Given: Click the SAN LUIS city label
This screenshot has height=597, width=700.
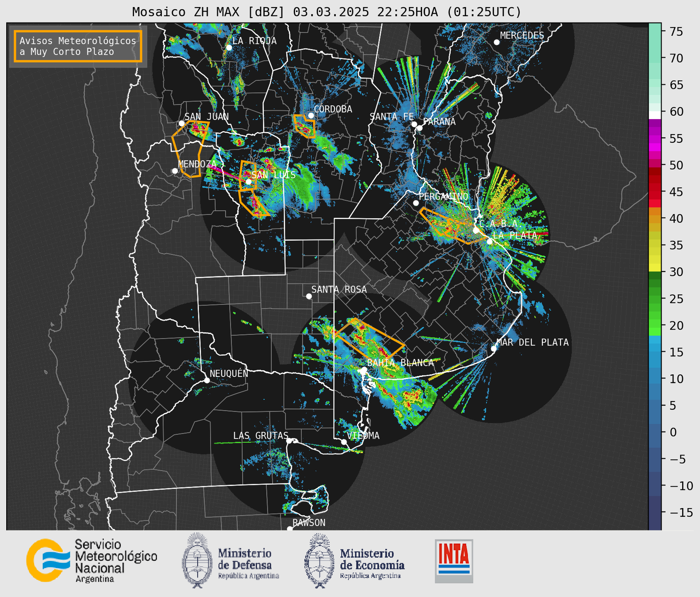Looking at the screenshot, I should [273, 175].
